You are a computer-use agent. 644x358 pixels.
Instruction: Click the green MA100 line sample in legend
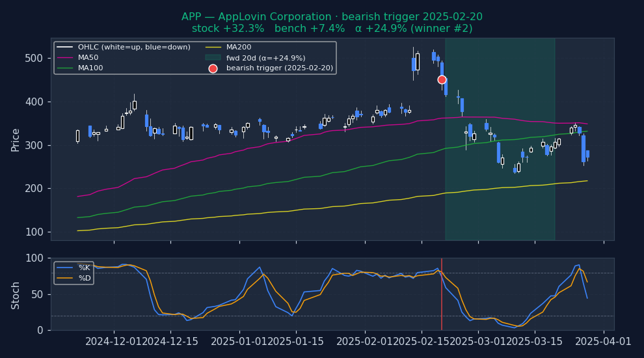[x=65, y=68]
